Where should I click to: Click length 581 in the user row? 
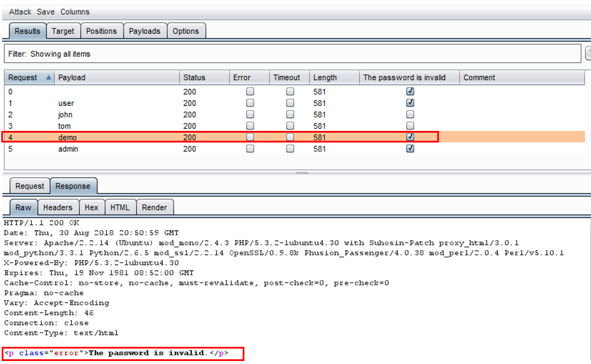tap(320, 103)
